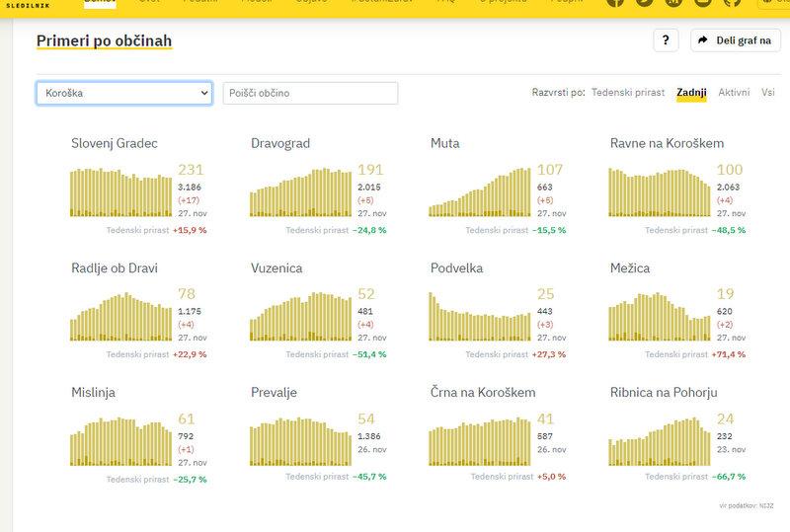Sort by Tedenski prirast
Image resolution: width=790 pixels, height=532 pixels.
(x=627, y=93)
